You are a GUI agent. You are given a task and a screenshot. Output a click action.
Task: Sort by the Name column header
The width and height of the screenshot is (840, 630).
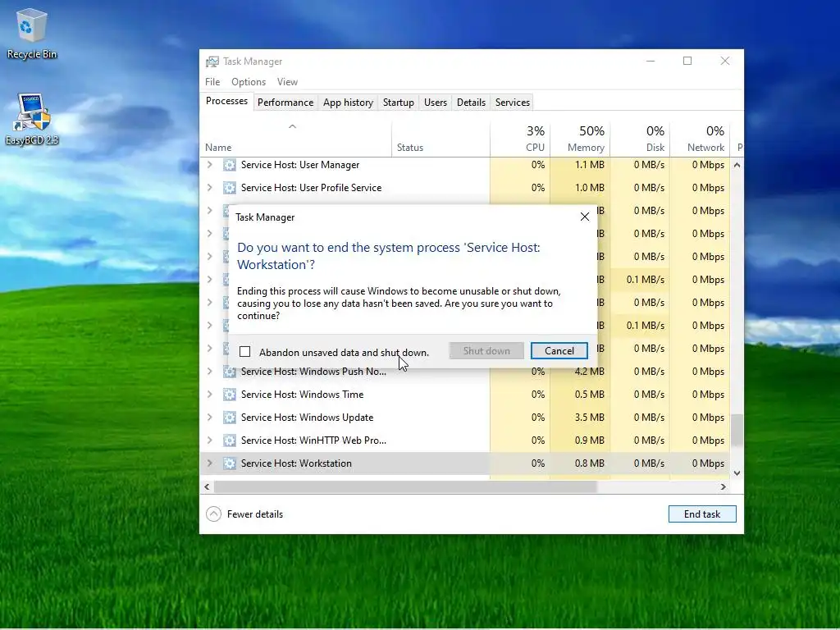click(x=295, y=139)
